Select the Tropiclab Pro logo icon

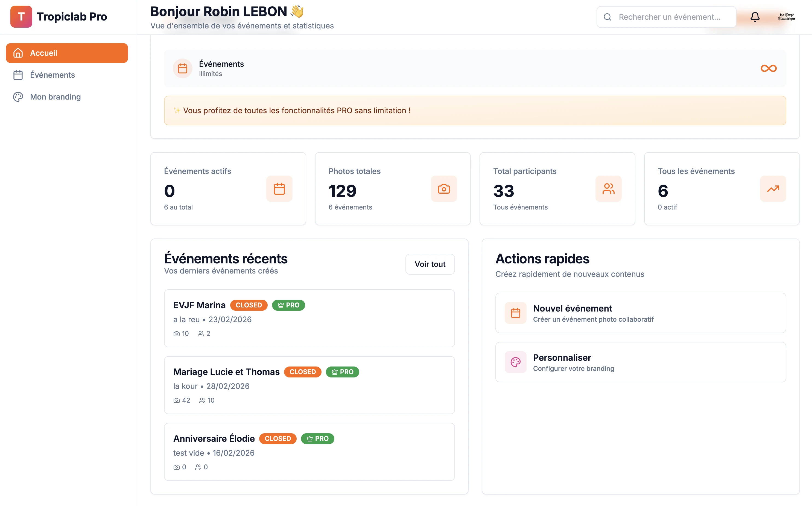pyautogui.click(x=21, y=16)
